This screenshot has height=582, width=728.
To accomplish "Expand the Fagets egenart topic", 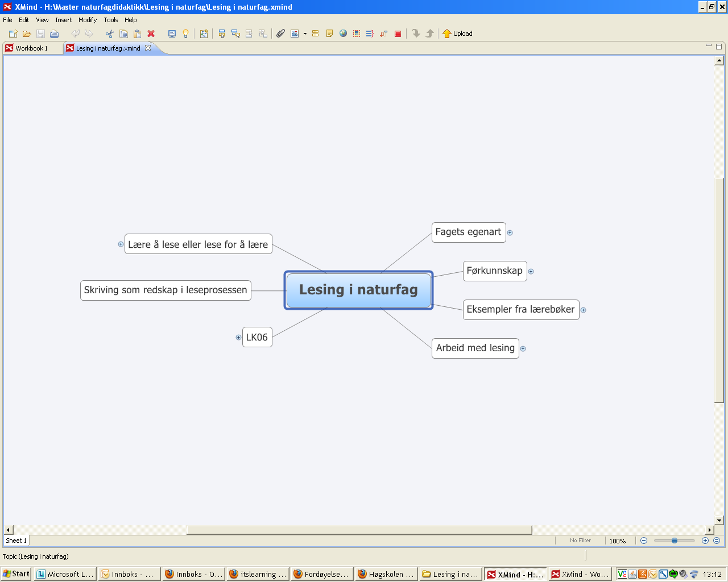I will [x=510, y=232].
